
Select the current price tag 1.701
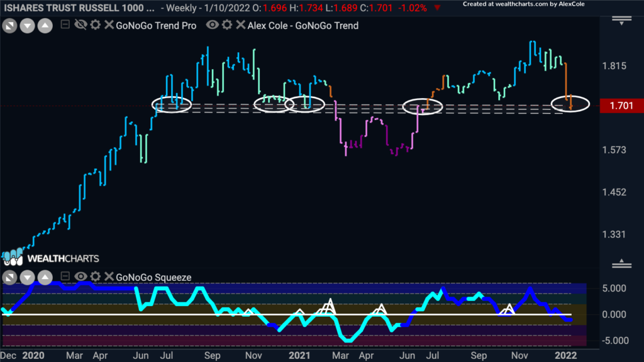[621, 106]
